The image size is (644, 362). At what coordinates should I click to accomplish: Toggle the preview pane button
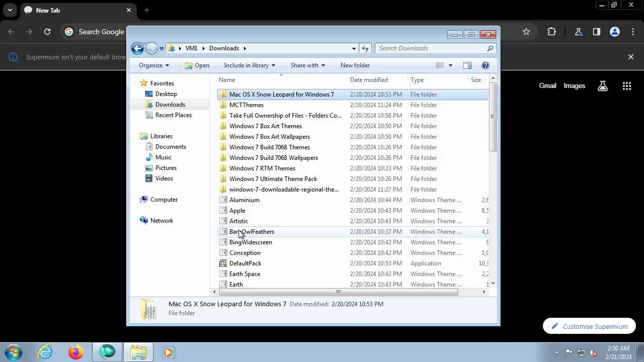467,65
